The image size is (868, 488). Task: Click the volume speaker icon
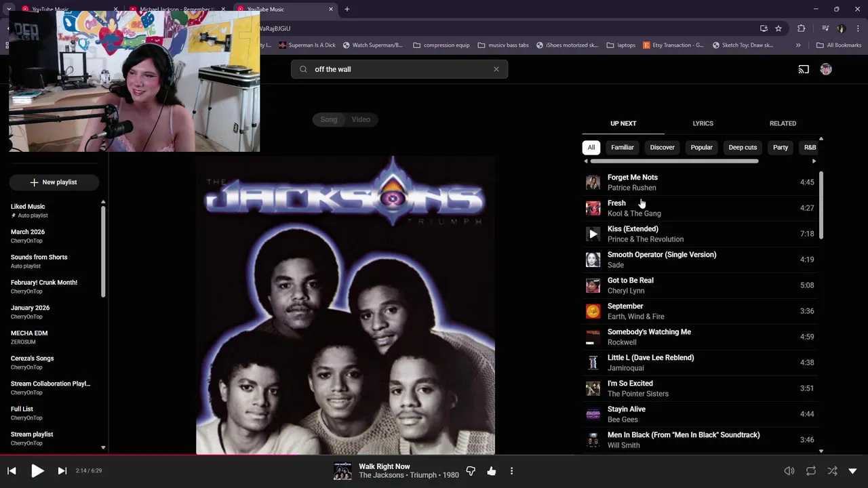pyautogui.click(x=789, y=471)
